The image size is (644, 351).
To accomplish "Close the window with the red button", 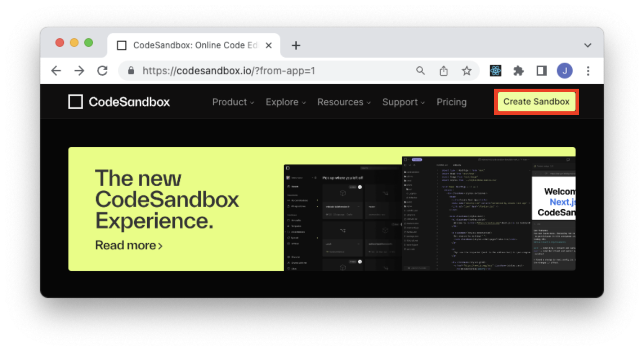I will point(60,43).
